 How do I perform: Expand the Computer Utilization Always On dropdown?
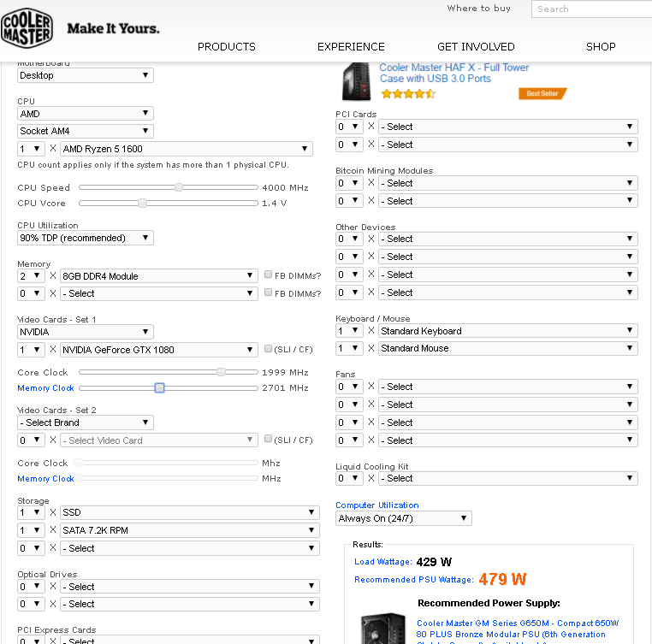pyautogui.click(x=403, y=518)
